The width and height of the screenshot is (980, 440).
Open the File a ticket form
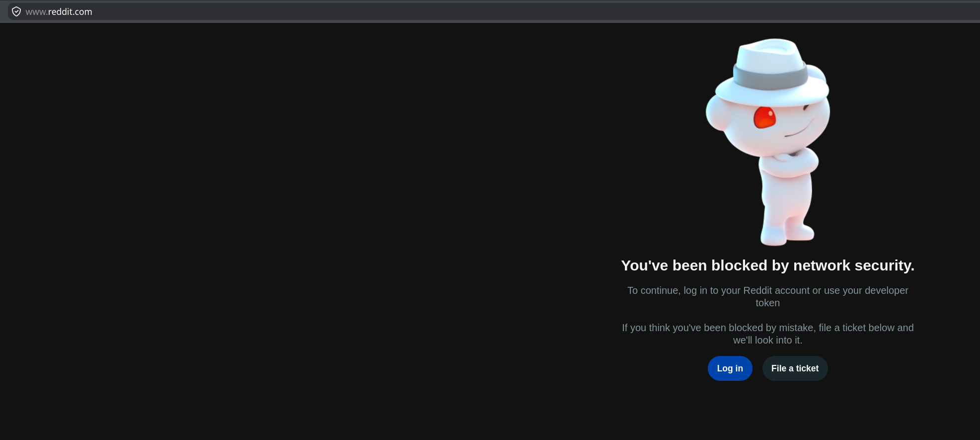795,368
